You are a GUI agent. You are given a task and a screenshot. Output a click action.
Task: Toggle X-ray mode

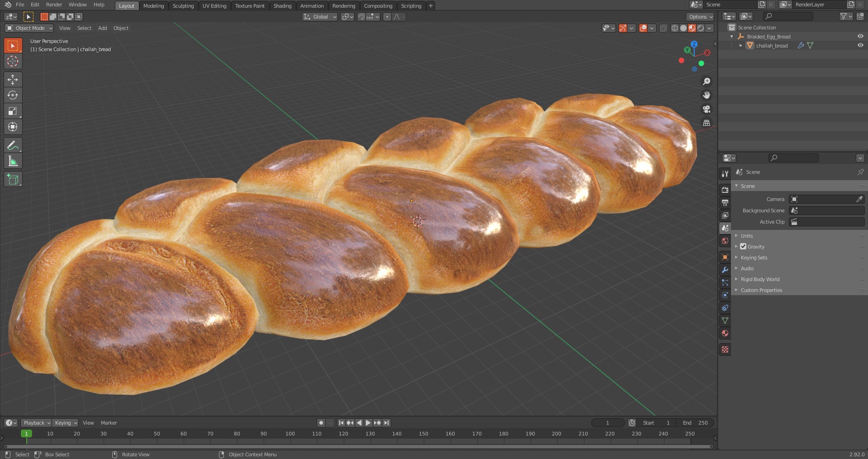click(x=663, y=28)
